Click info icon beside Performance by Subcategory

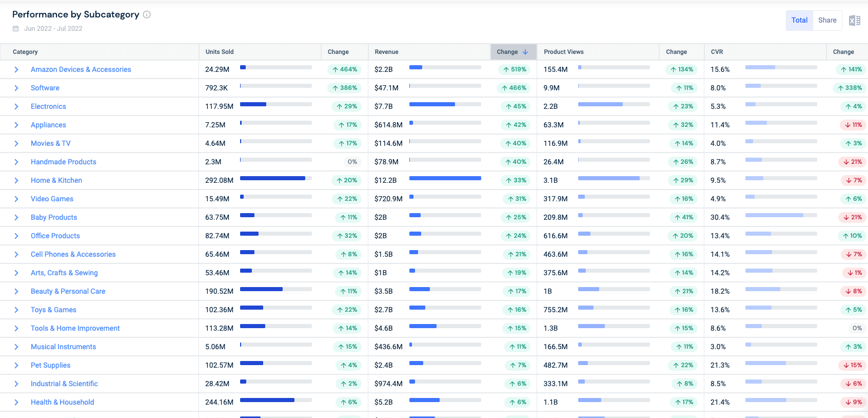[x=147, y=14]
